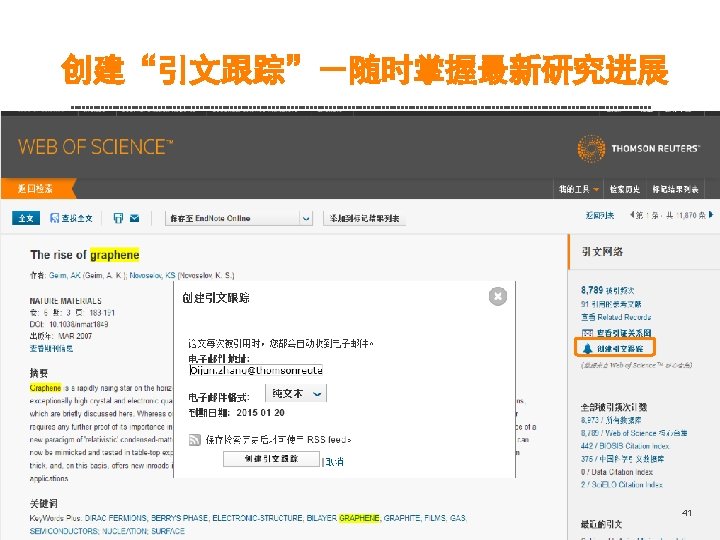Click the 查找全文 link
Image resolution: width=720 pixels, height=540 pixels.
coord(71,218)
